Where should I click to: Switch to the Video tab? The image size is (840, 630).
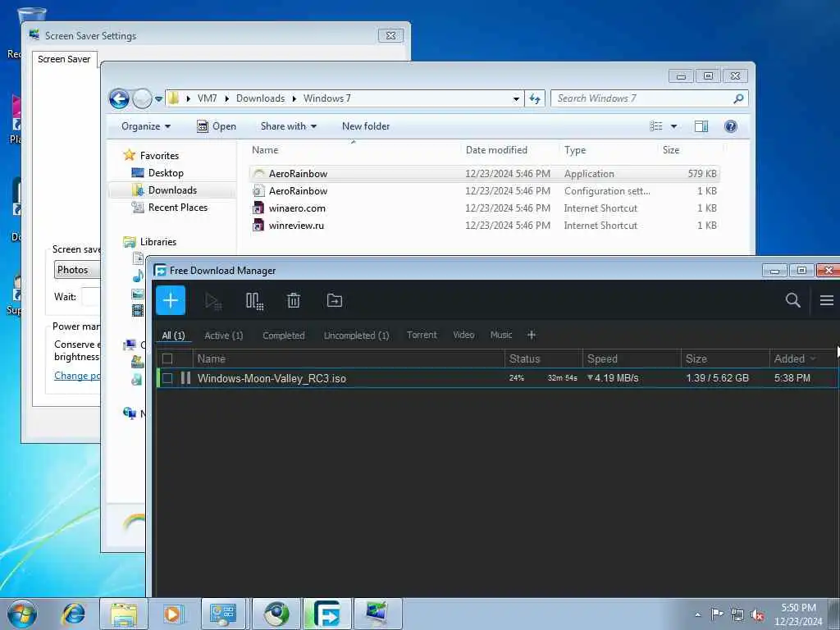point(463,335)
